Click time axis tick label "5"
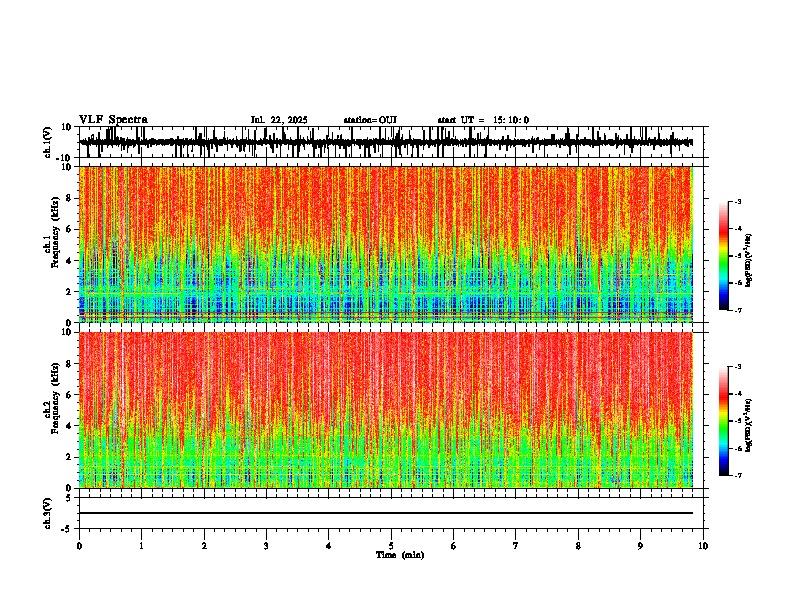Viewport: 792px width, 612px height. point(391,546)
